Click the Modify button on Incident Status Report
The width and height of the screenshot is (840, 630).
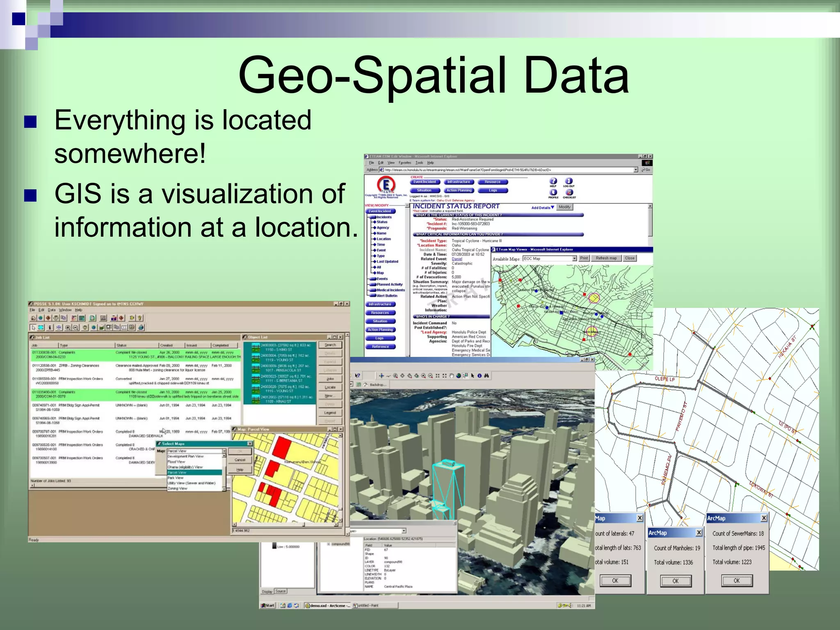click(565, 207)
